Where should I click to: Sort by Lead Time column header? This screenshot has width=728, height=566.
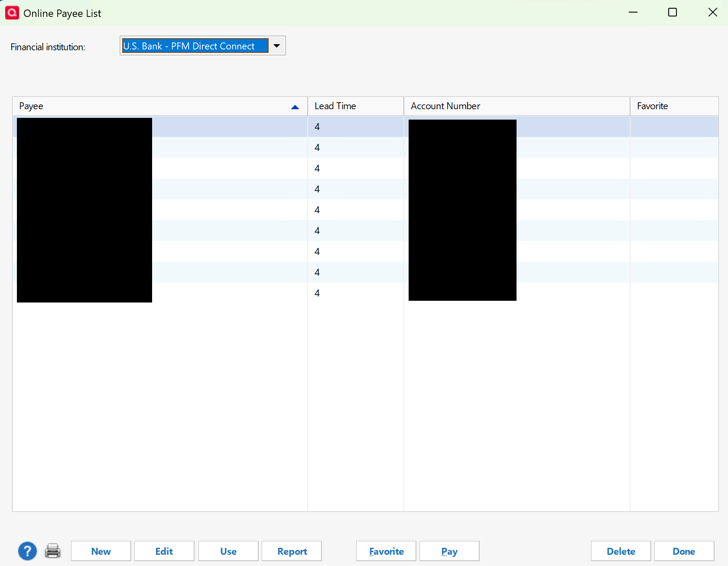(356, 106)
